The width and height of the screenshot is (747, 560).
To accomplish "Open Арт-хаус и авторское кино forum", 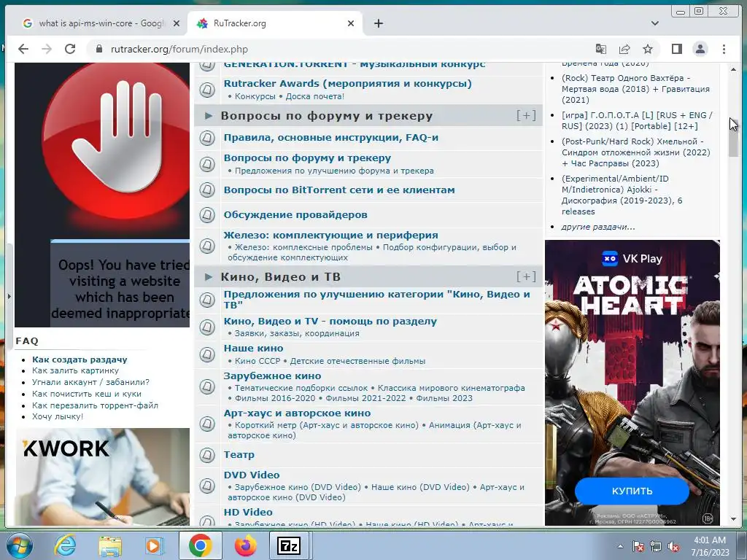I will pos(298,413).
